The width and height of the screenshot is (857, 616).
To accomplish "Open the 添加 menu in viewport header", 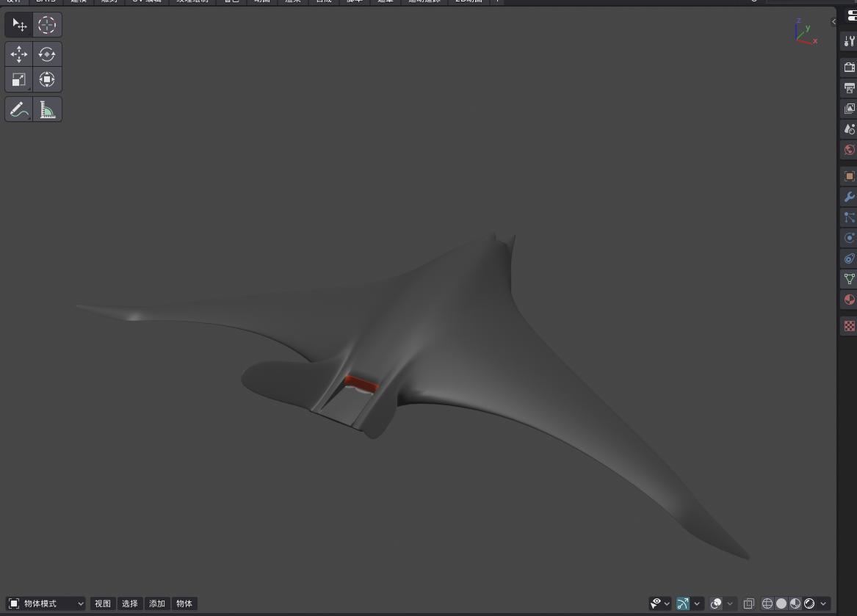I will (x=157, y=604).
